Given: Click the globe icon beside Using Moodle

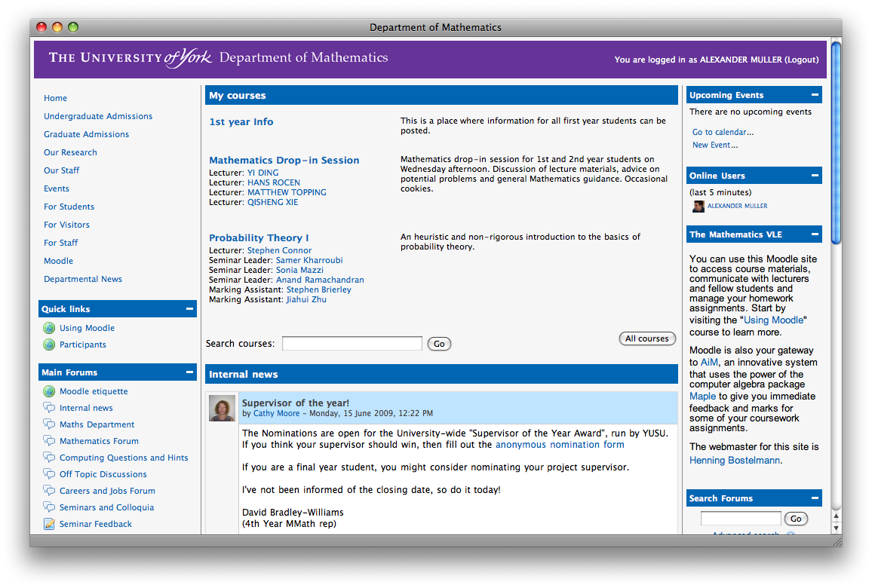Looking at the screenshot, I should click(49, 328).
